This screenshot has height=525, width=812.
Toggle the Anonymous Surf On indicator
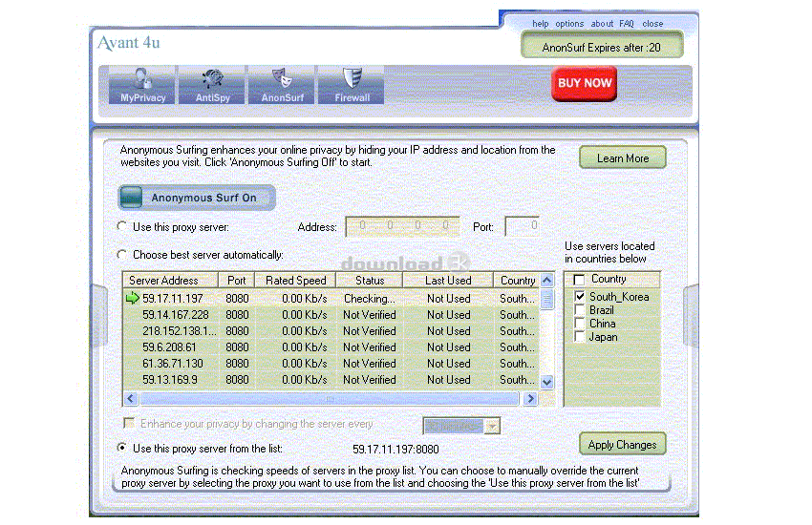131,198
